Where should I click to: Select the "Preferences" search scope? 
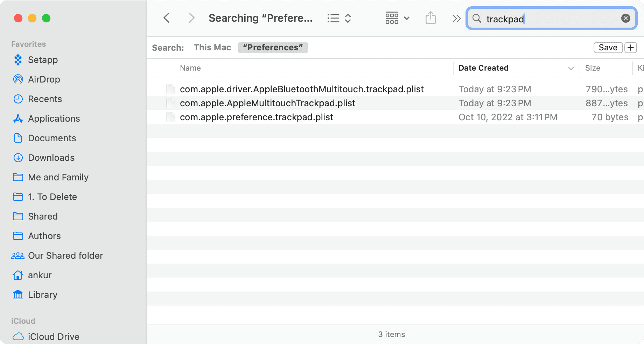point(273,48)
